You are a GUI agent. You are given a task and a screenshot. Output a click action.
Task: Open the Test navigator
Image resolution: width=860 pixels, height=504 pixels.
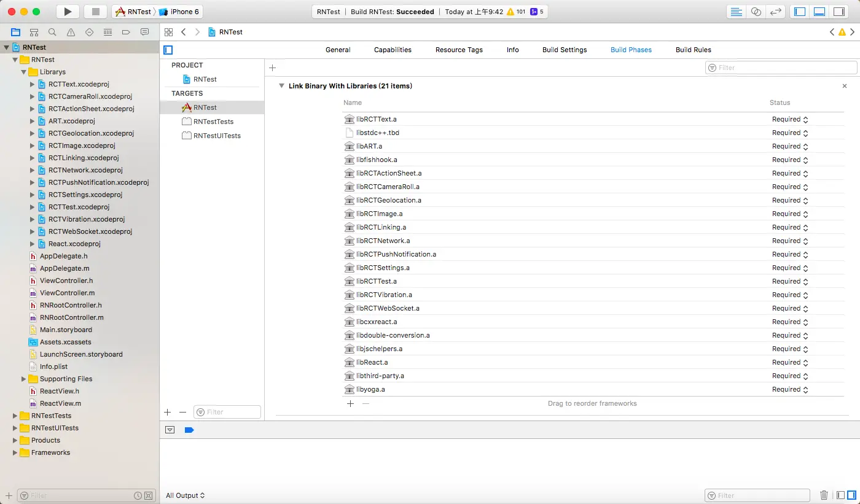pyautogui.click(x=89, y=32)
